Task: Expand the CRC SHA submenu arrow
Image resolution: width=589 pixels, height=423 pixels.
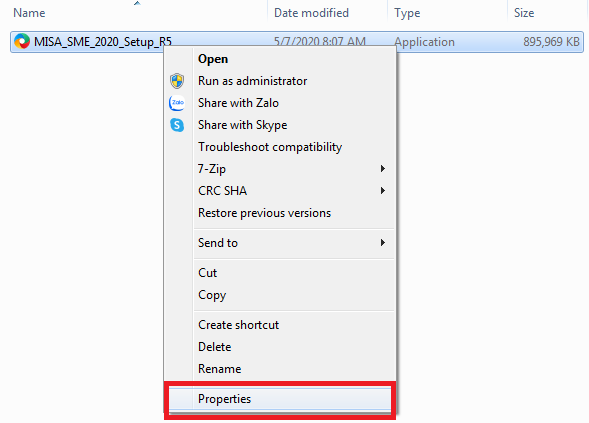Action: pos(382,191)
